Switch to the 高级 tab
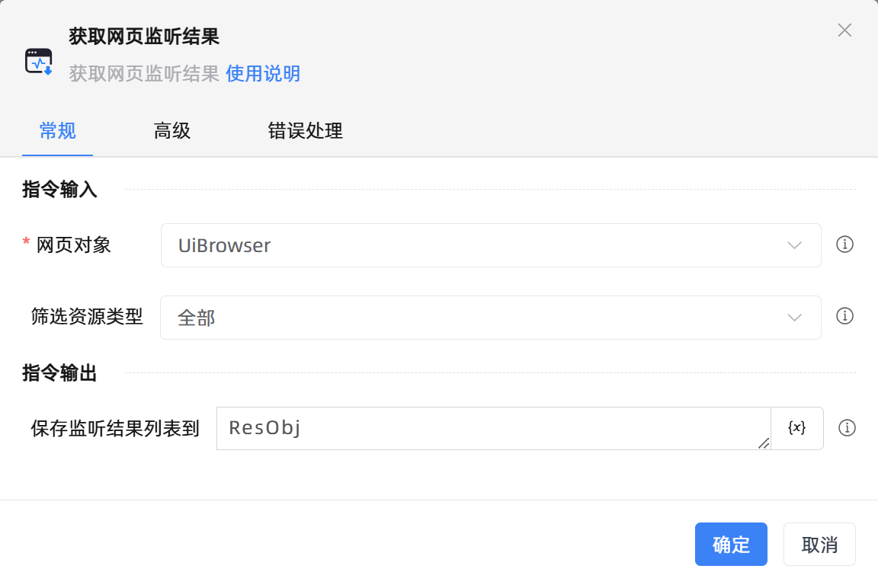 click(x=171, y=131)
